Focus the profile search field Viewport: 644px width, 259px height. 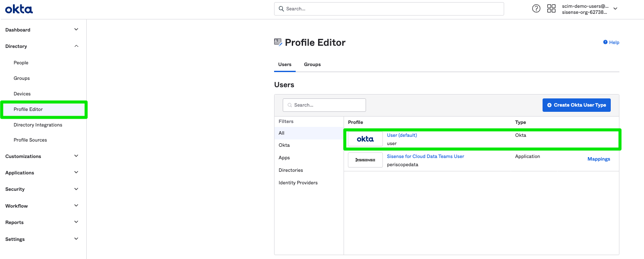(324, 105)
